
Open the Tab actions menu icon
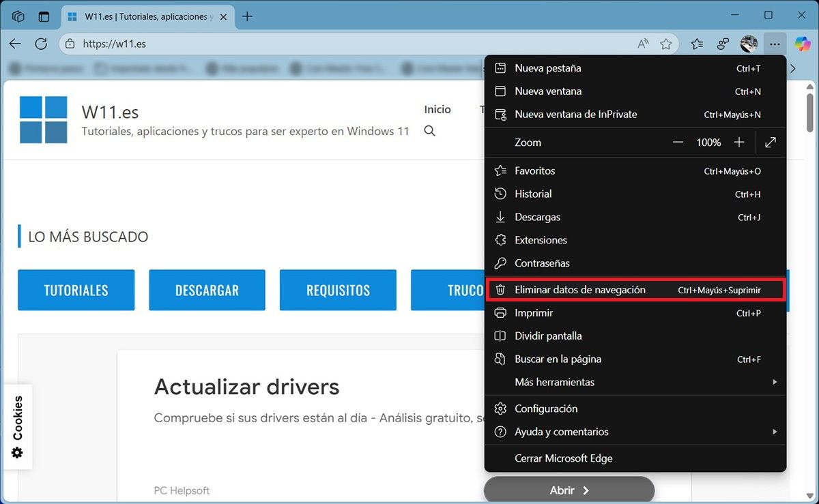[44, 16]
